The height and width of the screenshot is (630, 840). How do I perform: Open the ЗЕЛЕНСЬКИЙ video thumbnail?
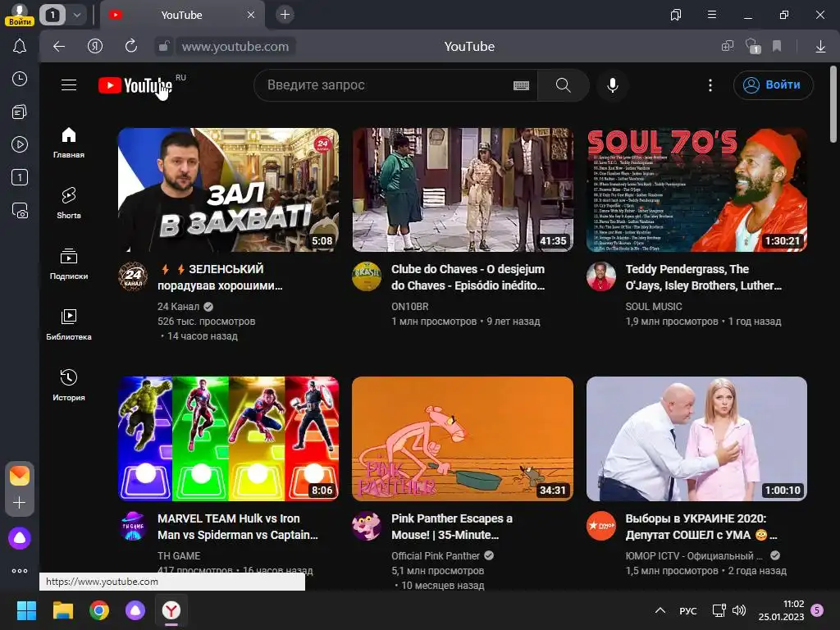(228, 189)
